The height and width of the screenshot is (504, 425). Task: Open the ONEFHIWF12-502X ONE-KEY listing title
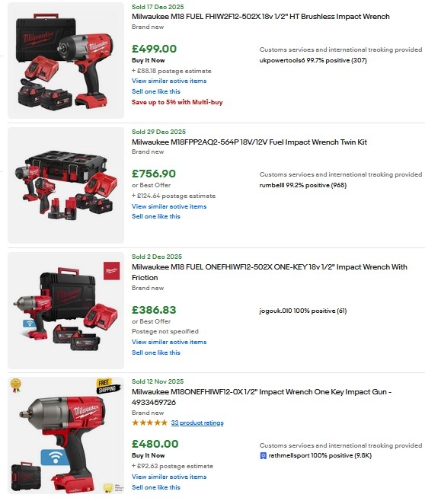(x=270, y=273)
